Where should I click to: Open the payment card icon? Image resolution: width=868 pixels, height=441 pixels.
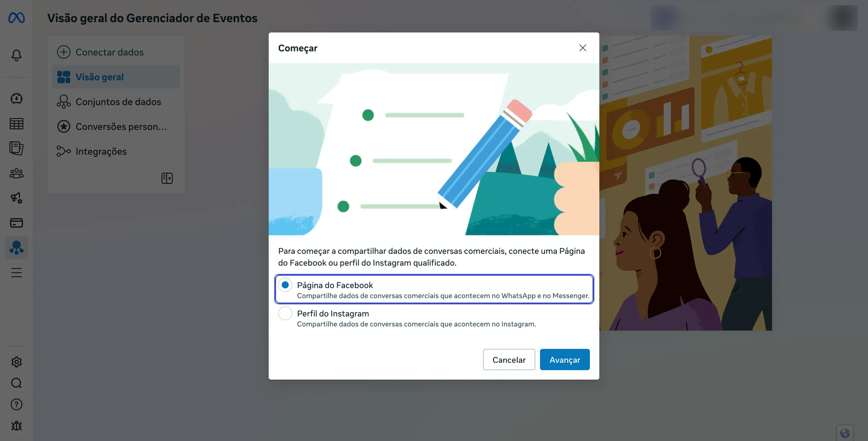pyautogui.click(x=17, y=223)
